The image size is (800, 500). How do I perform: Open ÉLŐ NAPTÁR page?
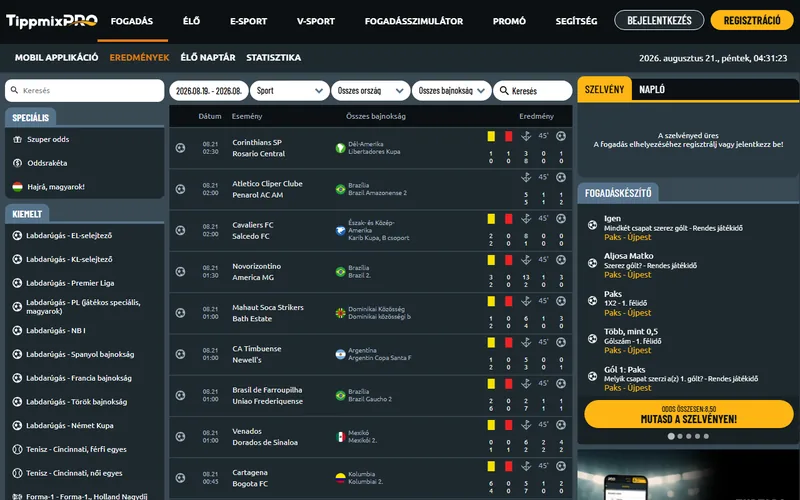tap(208, 58)
